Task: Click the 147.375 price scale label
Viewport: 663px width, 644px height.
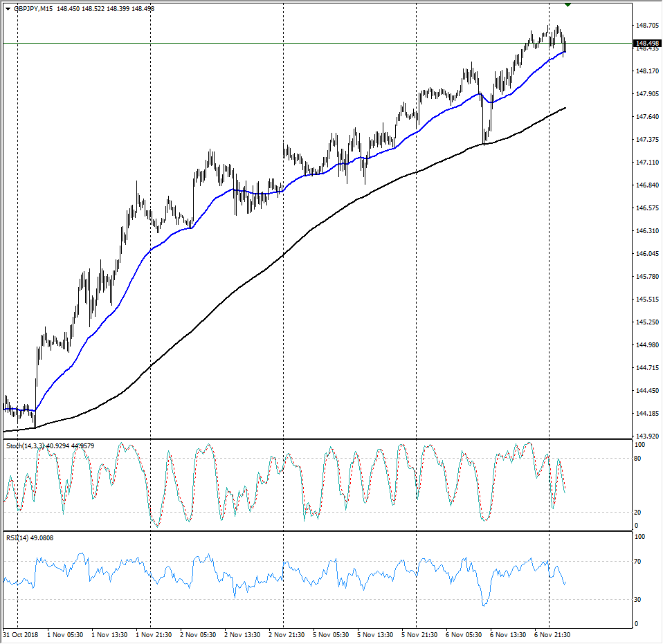Action: [646, 140]
